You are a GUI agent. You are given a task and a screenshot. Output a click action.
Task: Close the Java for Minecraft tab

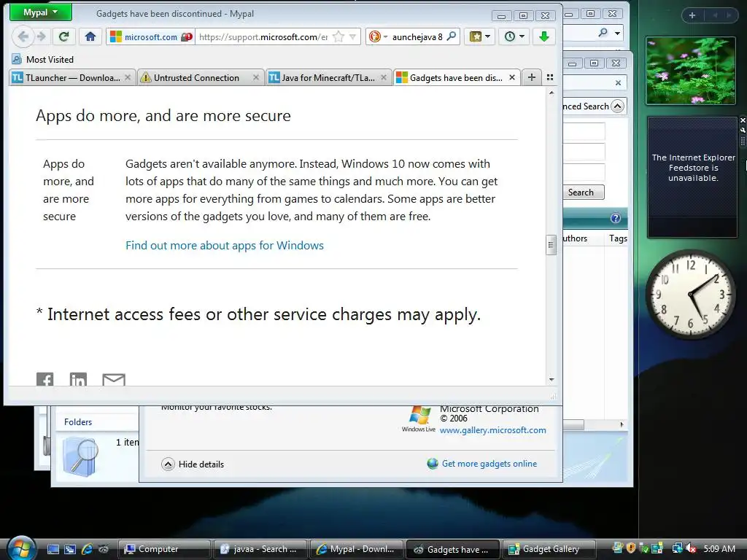coord(384,77)
